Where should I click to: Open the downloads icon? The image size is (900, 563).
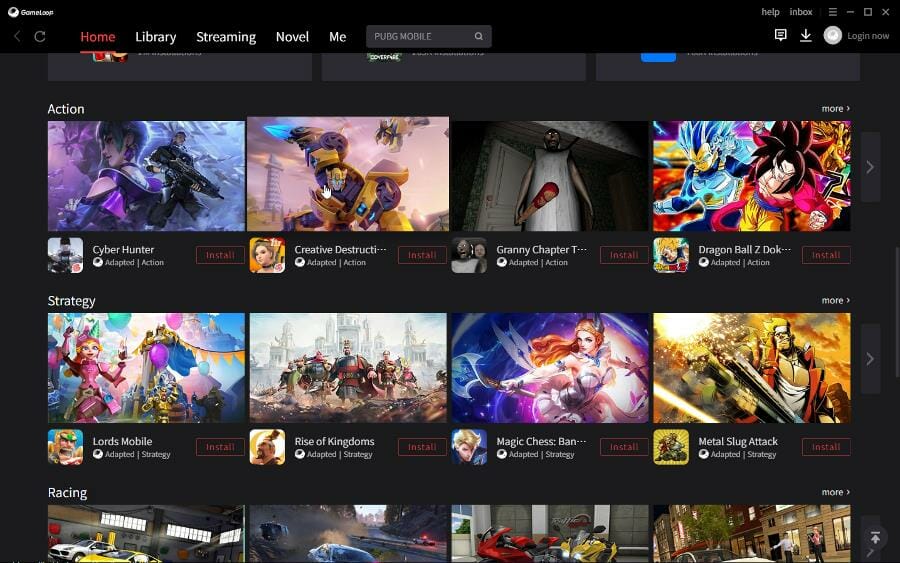click(806, 36)
